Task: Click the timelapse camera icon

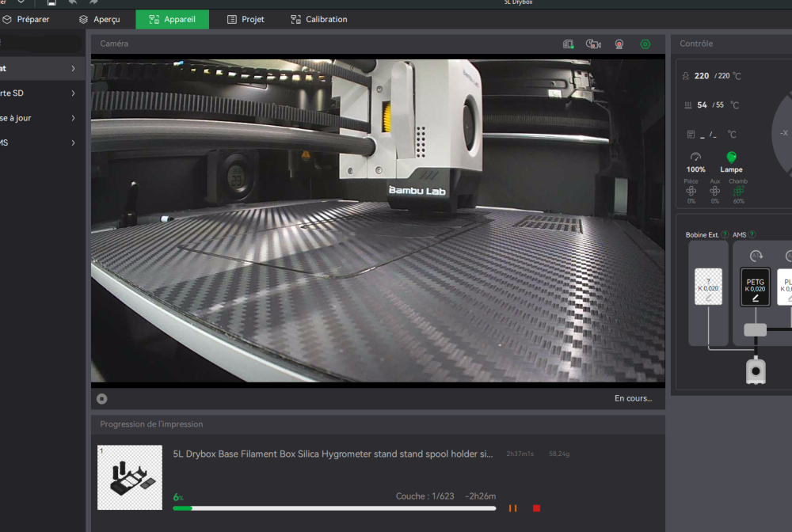Action: point(593,44)
